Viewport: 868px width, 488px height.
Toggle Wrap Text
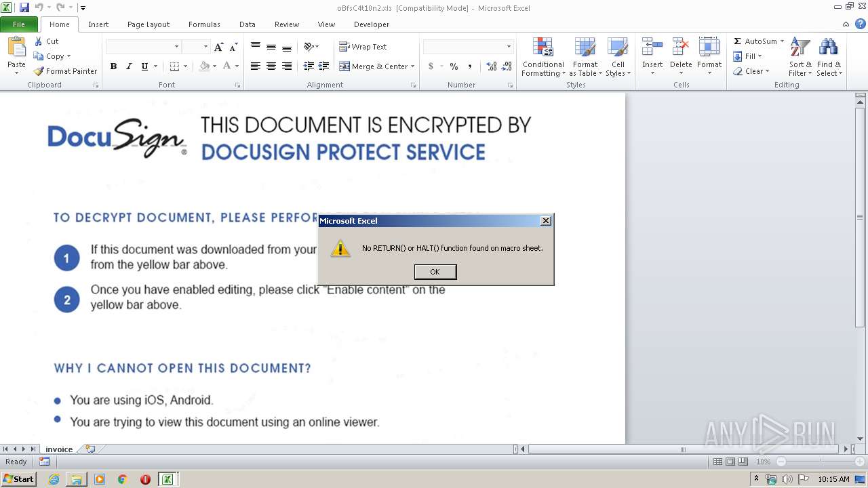[x=363, y=47]
